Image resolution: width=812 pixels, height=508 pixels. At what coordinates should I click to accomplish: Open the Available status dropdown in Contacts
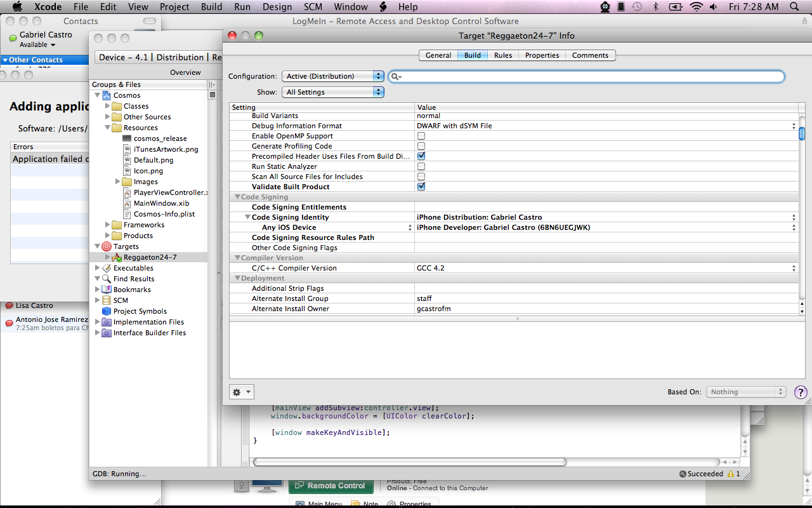click(37, 45)
